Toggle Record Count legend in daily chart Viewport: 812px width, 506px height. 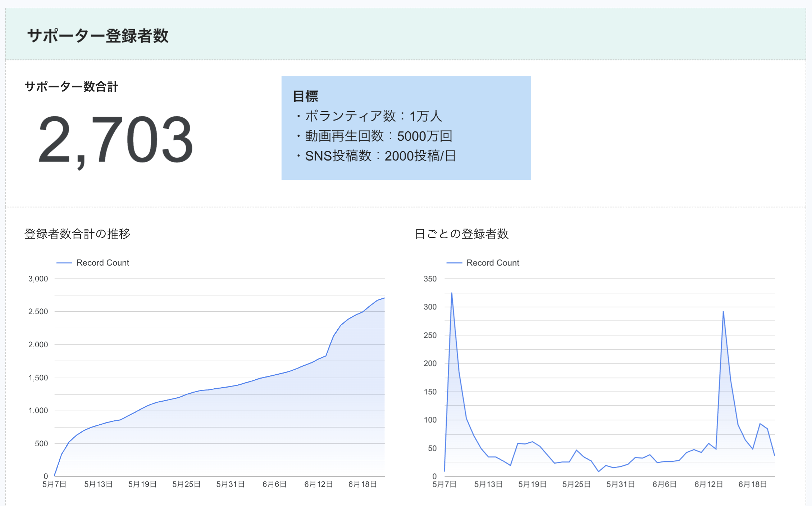point(492,263)
